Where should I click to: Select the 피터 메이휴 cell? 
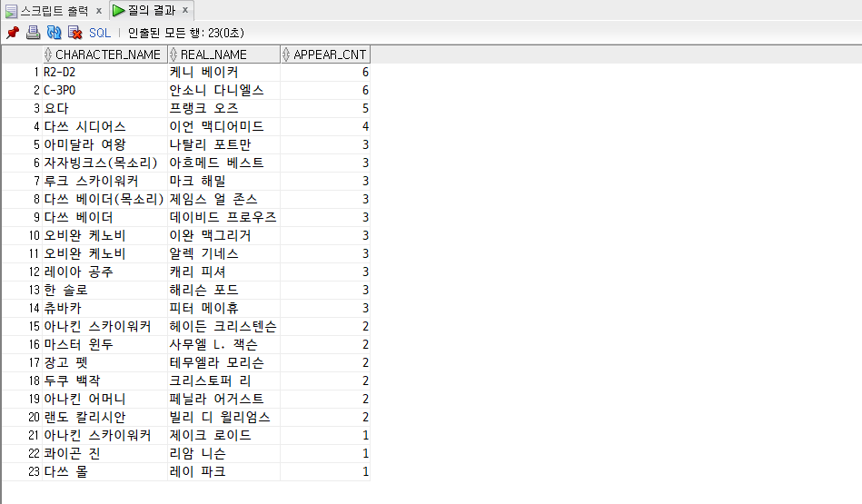pyautogui.click(x=223, y=308)
